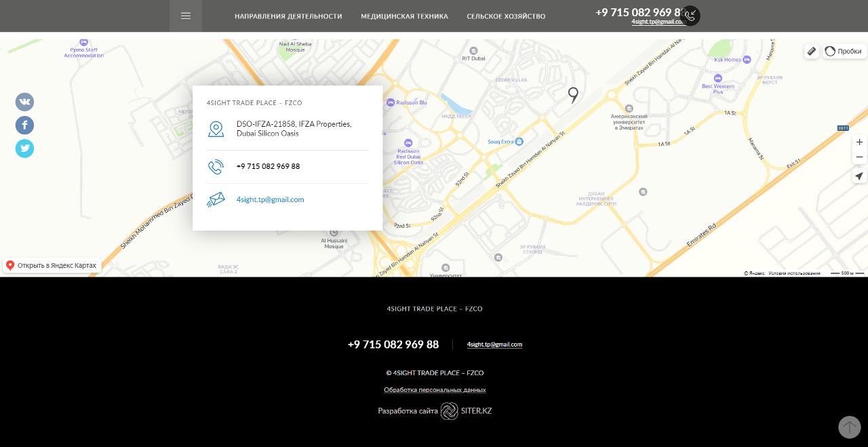Click the Яндекс copyright link on the map

(x=754, y=273)
